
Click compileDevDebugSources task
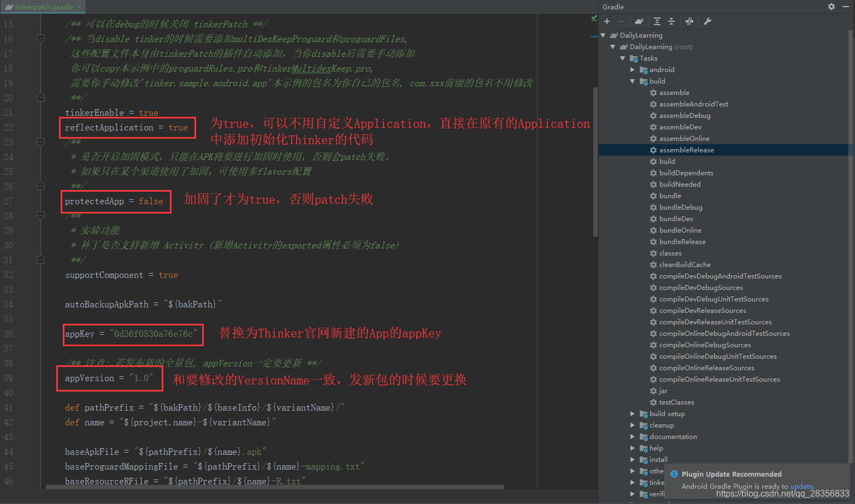click(x=701, y=287)
